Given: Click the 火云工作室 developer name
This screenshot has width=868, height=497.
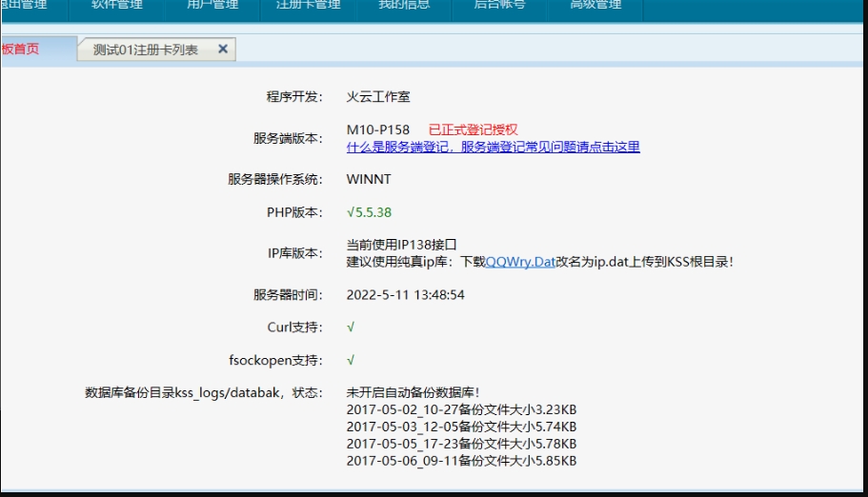Looking at the screenshot, I should pyautogui.click(x=378, y=97).
